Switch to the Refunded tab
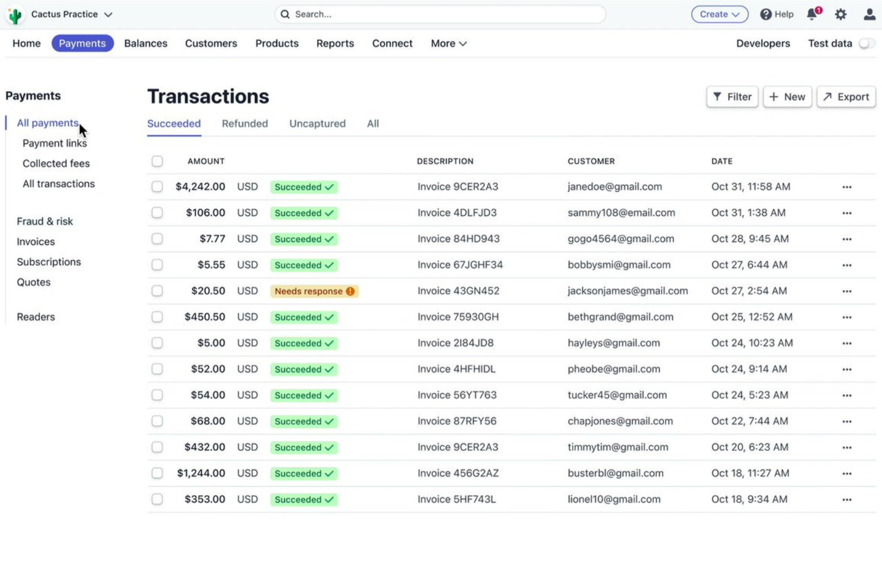The height and width of the screenshot is (588, 882). pos(244,123)
